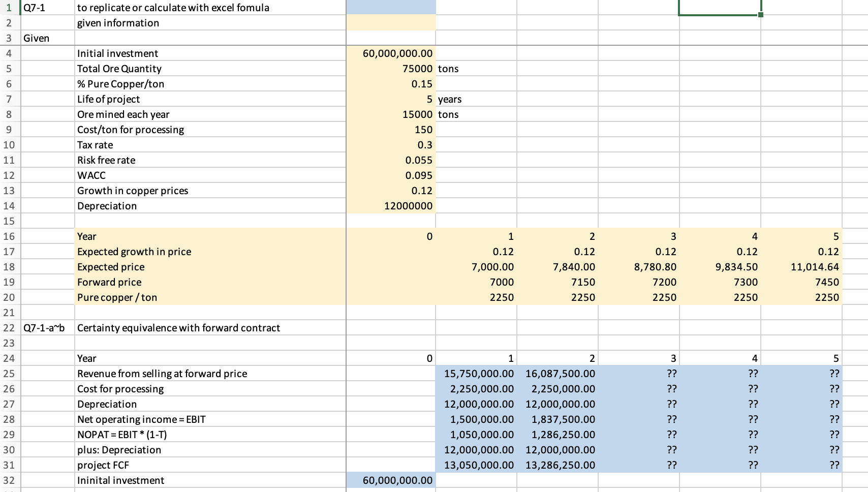Viewport: 868px width, 492px height.
Task: Click the "Ore mined each year" label
Action: 123,114
